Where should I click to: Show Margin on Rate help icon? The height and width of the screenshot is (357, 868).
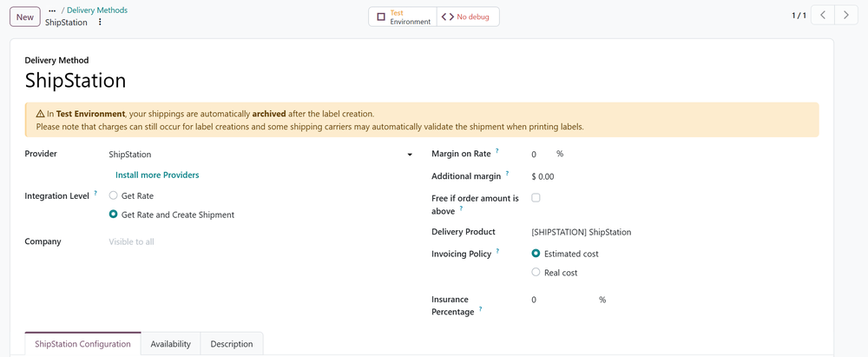496,151
